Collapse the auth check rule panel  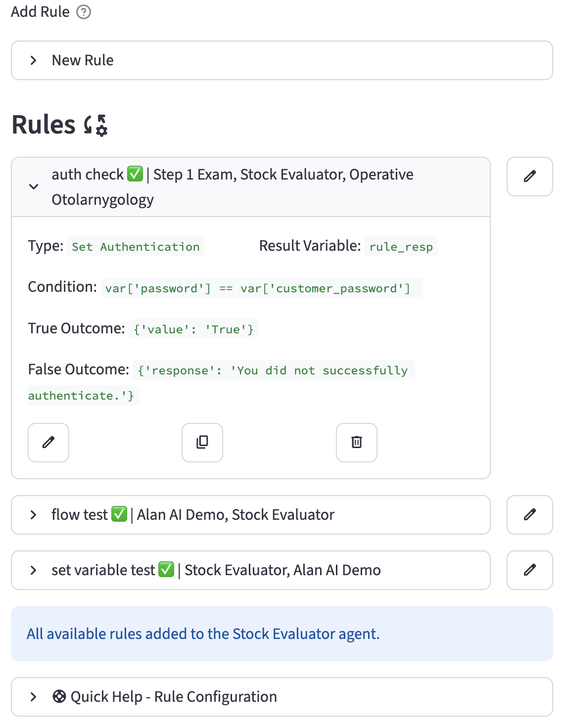point(34,187)
